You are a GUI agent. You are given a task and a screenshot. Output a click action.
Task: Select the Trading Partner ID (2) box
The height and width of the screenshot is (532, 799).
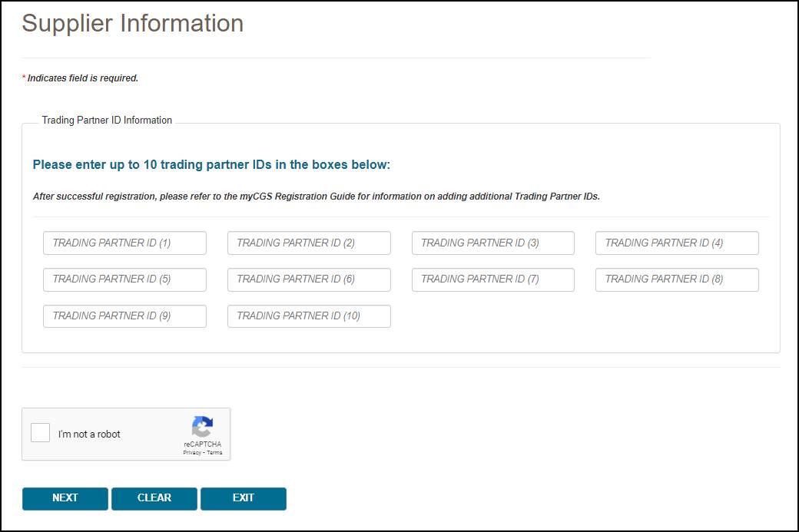point(309,243)
